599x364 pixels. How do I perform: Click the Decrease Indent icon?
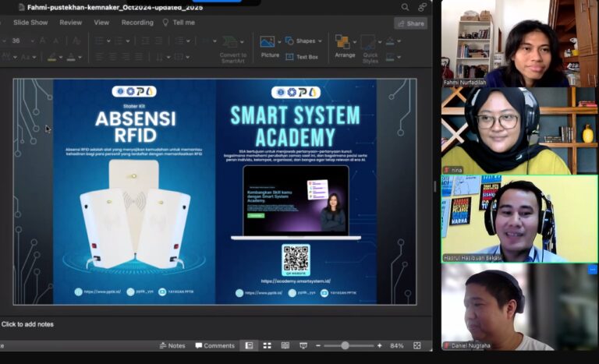coord(145,41)
